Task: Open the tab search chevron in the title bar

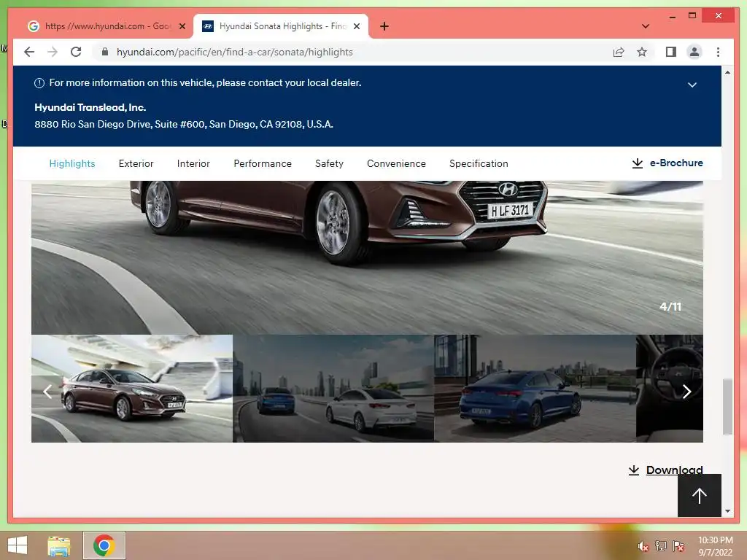Action: pos(646,26)
